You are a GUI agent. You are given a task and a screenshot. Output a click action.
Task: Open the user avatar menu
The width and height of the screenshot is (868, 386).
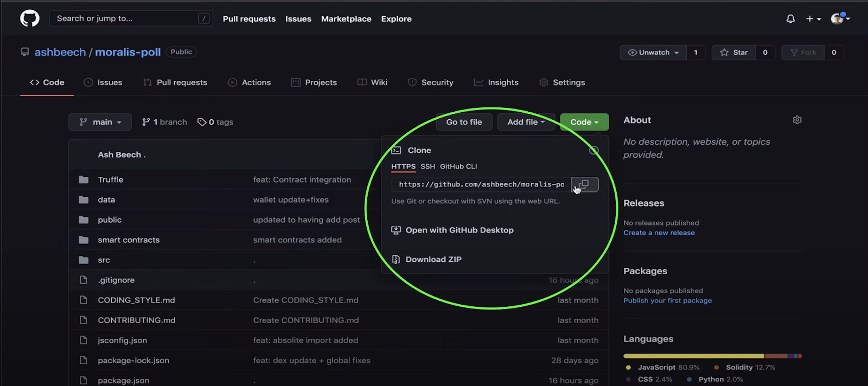840,18
